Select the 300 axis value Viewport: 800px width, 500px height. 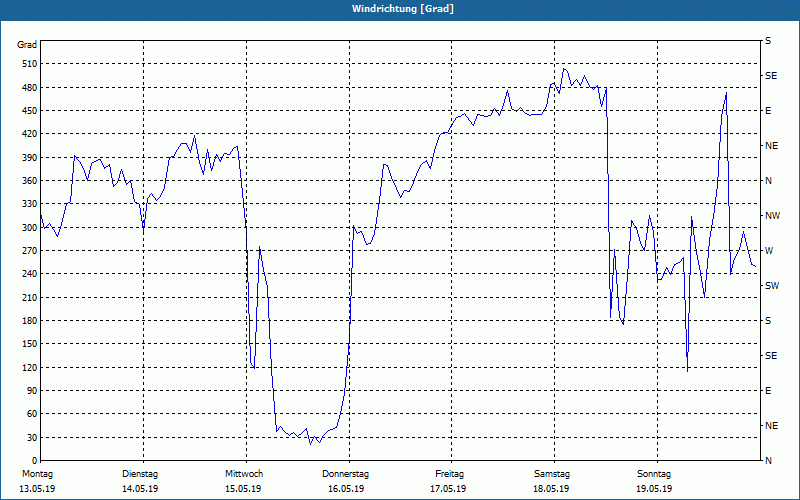pyautogui.click(x=30, y=228)
